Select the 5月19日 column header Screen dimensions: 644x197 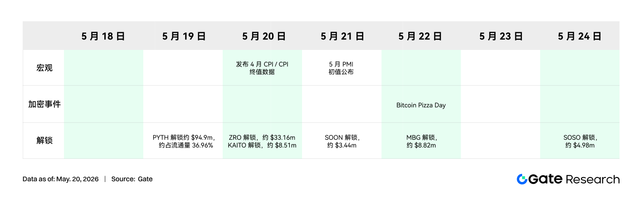coord(184,36)
